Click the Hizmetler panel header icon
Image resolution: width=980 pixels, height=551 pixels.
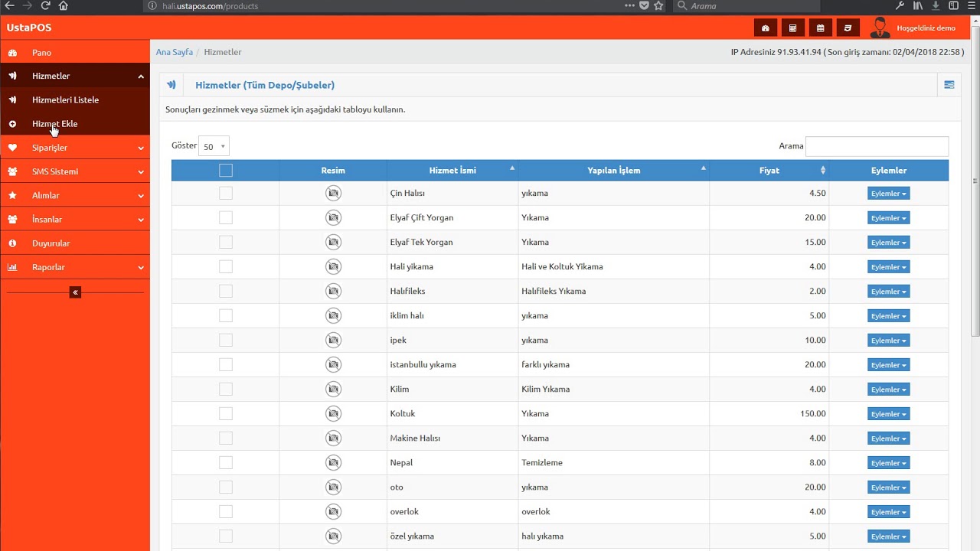coord(171,85)
